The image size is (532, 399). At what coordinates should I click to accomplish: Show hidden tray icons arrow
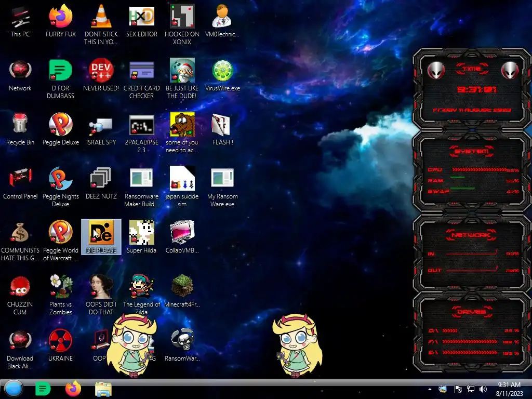click(x=430, y=389)
